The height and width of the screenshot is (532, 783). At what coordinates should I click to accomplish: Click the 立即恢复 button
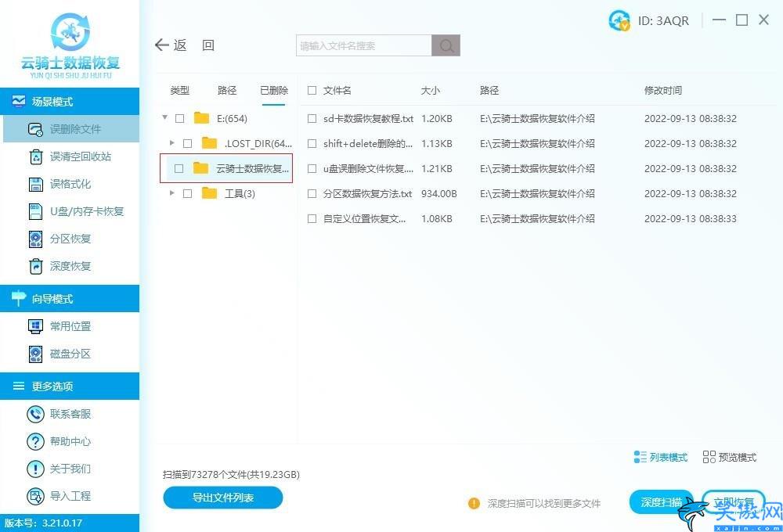click(x=733, y=502)
